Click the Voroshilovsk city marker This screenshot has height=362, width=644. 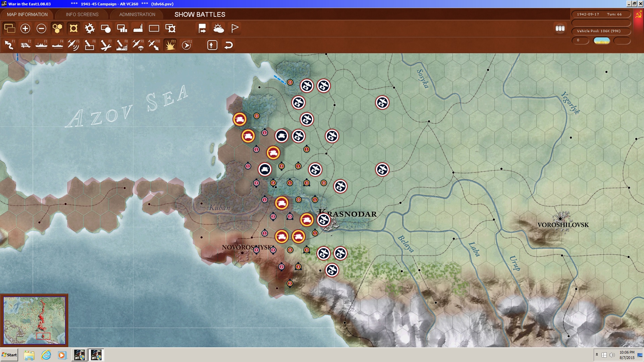pos(560,219)
